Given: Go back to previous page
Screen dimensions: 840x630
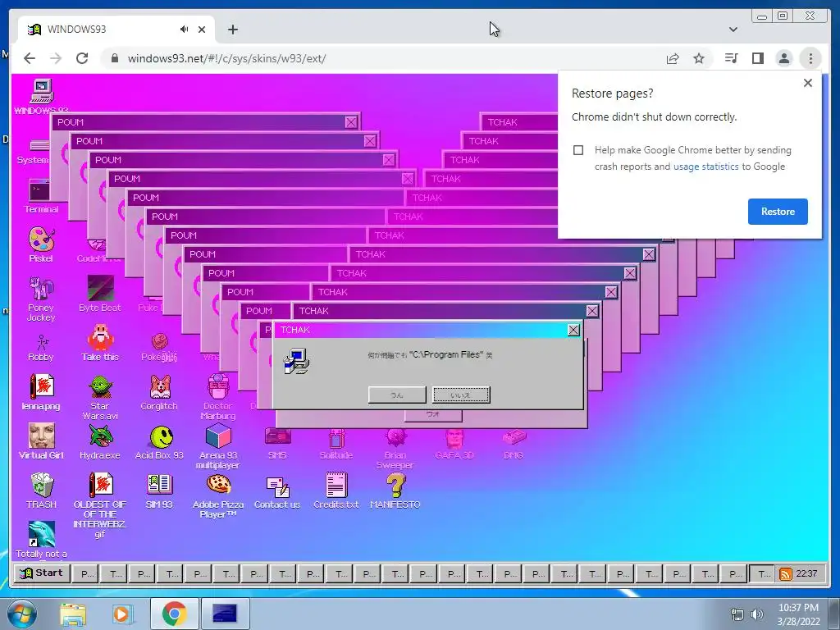Looking at the screenshot, I should pyautogui.click(x=30, y=58).
